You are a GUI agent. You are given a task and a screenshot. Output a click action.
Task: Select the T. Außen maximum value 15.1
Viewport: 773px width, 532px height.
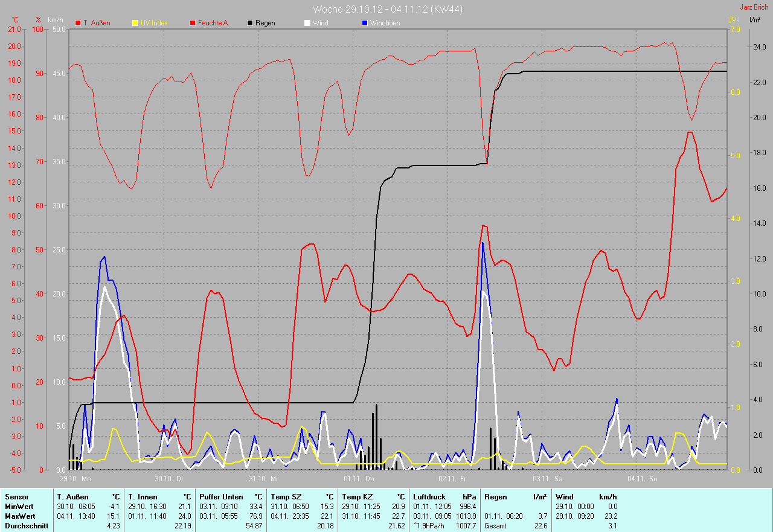click(114, 516)
